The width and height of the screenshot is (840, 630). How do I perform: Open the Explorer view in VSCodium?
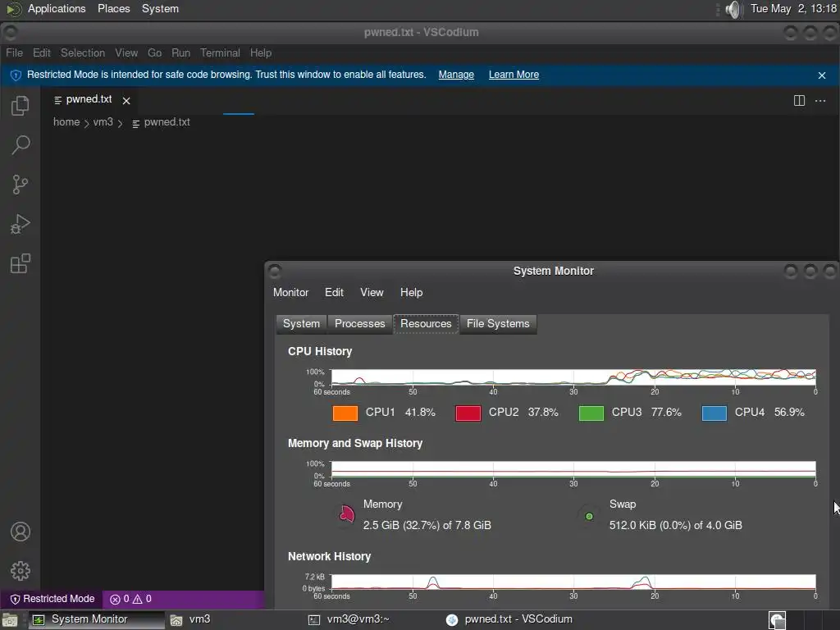point(21,106)
